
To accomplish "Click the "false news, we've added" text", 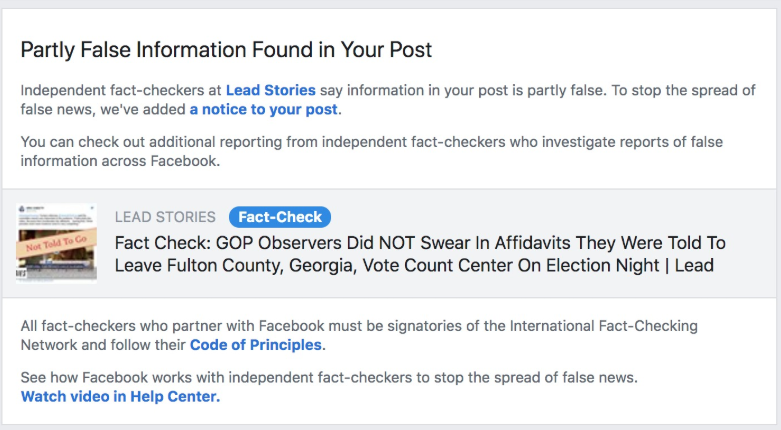I will 103,109.
